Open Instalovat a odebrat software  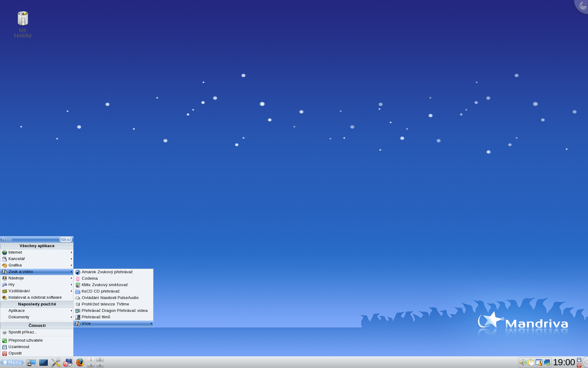coord(37,297)
